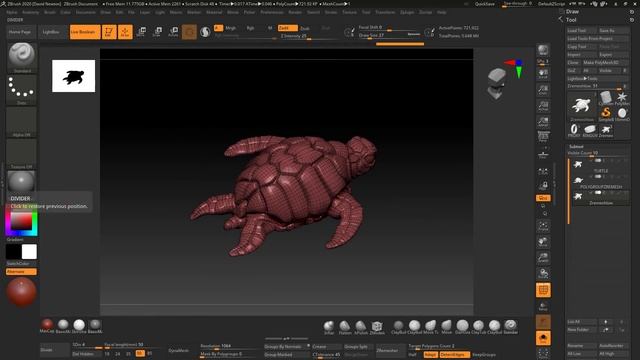Open the Material menu
The height and width of the screenshot is (360, 640).
pyautogui.click(x=214, y=12)
